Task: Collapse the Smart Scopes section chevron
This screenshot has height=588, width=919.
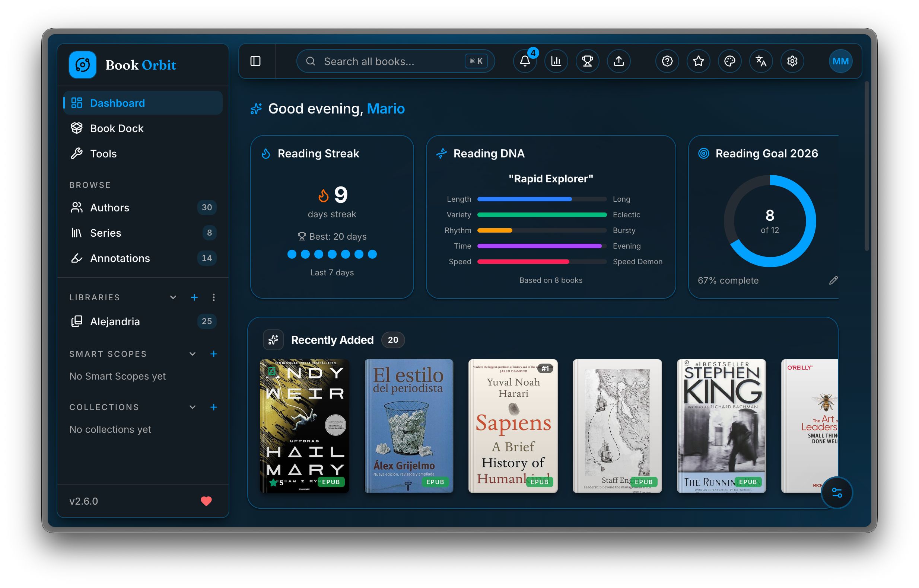Action: coord(193,354)
